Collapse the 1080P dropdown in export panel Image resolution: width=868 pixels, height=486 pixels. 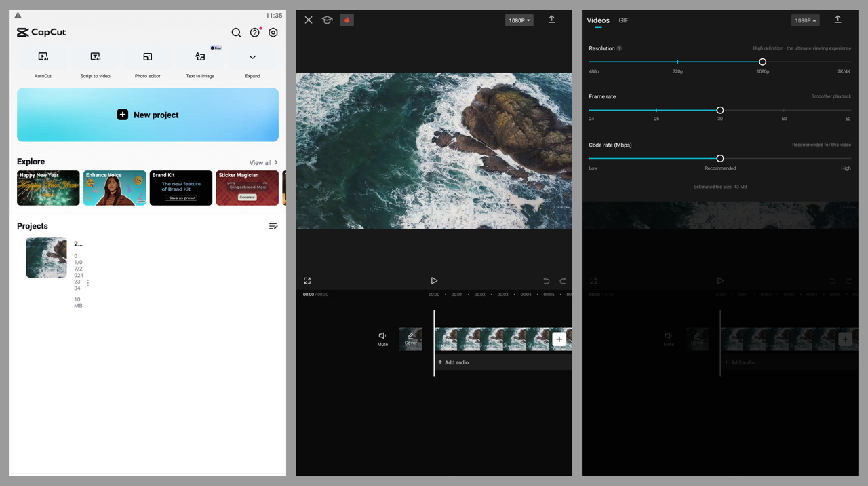805,20
